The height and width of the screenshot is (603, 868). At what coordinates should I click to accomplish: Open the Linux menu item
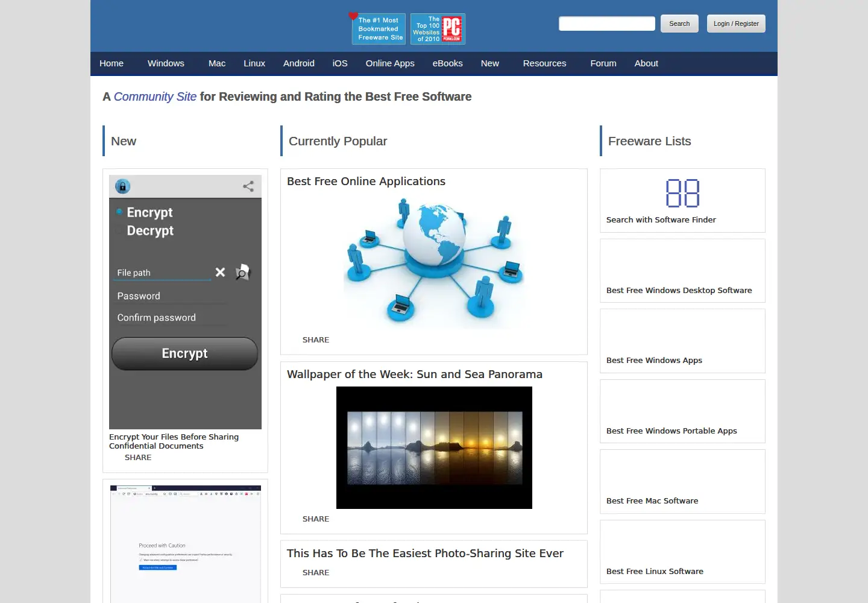click(x=254, y=63)
